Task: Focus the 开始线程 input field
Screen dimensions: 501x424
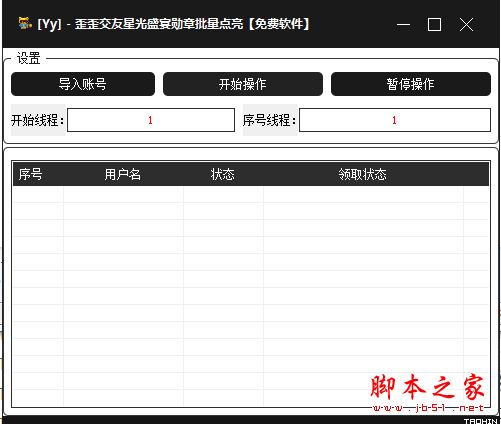Action: [151, 120]
